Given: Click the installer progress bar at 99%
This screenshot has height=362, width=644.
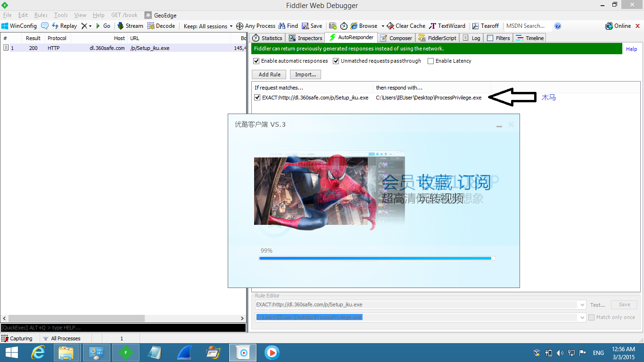Looking at the screenshot, I should [x=377, y=258].
